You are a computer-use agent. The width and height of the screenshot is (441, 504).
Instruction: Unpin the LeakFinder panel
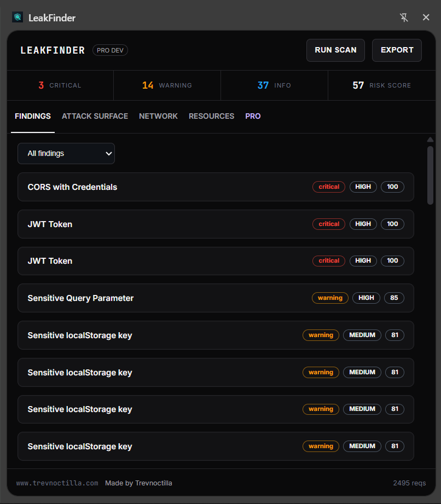[404, 18]
